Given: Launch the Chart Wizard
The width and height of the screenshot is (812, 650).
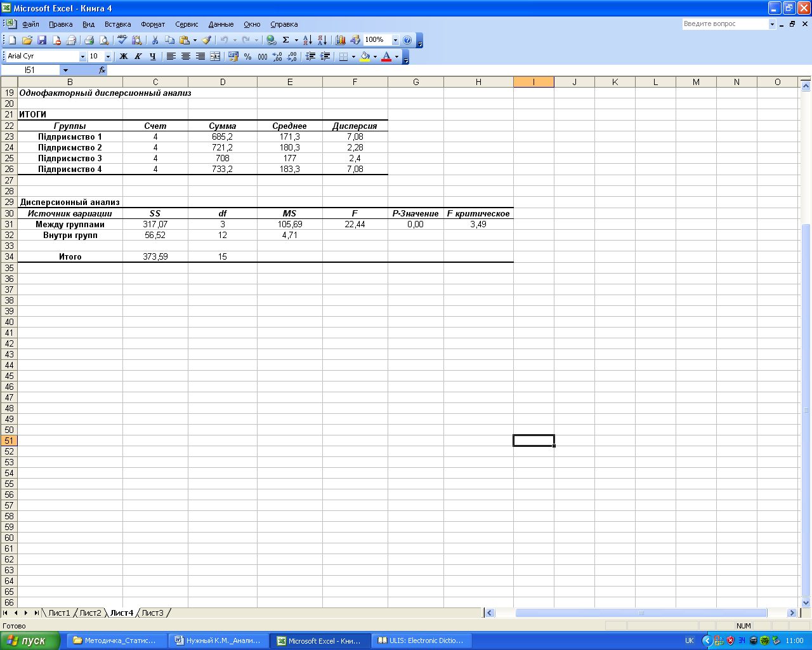Looking at the screenshot, I should pos(341,40).
